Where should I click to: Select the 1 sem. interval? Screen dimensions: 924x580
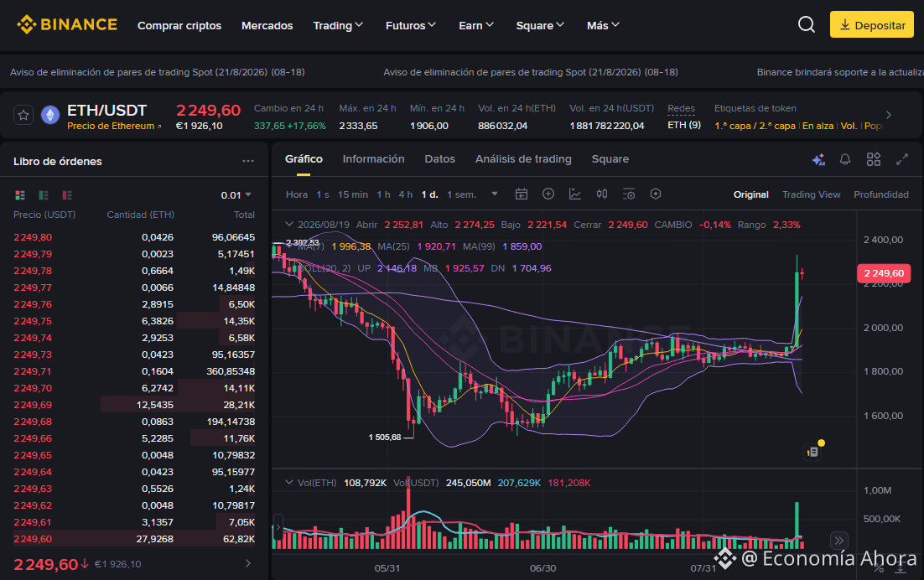pos(461,194)
